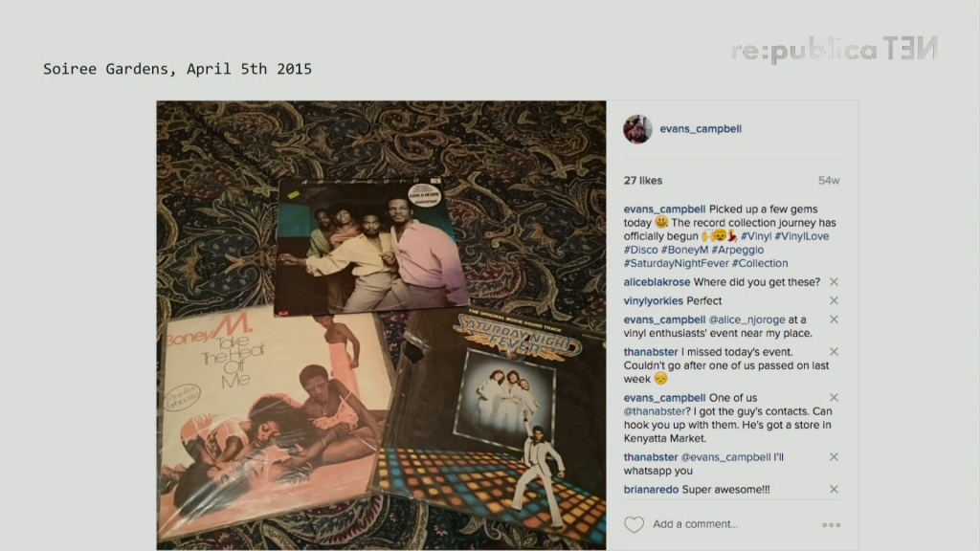
Task: Remove thanabster's 'I'll whatsapp you' comment
Action: pos(834,456)
